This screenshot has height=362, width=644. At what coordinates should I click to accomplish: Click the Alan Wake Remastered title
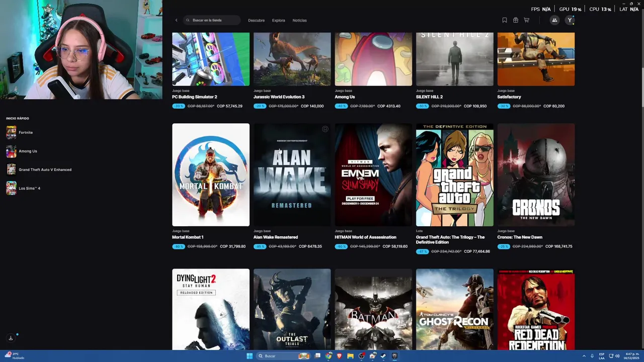point(276,237)
